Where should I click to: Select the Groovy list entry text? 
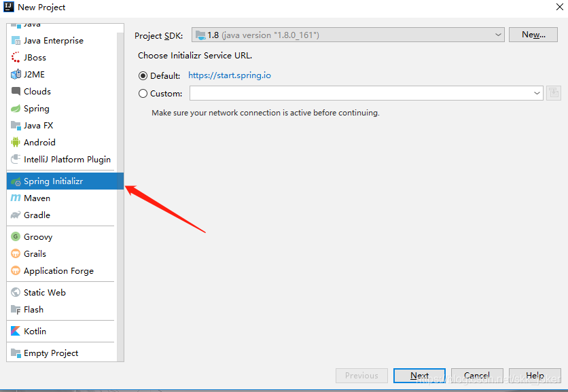pyautogui.click(x=38, y=237)
